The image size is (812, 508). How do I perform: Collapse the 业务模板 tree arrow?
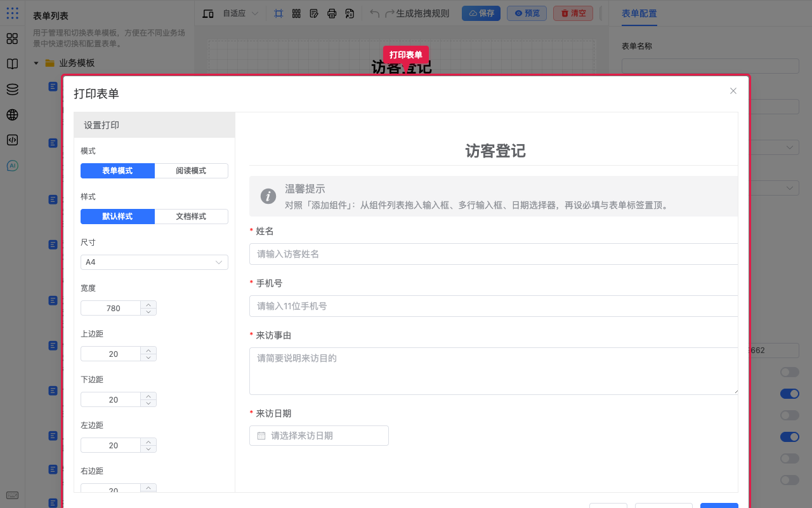(x=36, y=63)
